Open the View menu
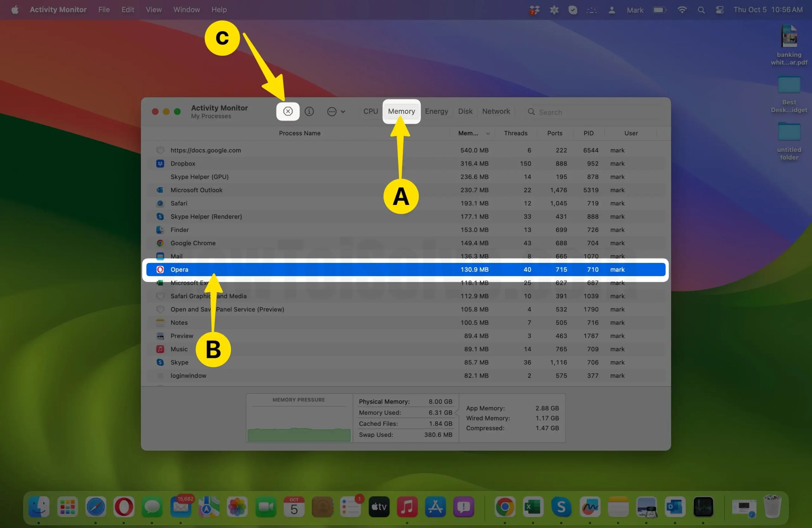Viewport: 812px width, 528px height. click(153, 10)
